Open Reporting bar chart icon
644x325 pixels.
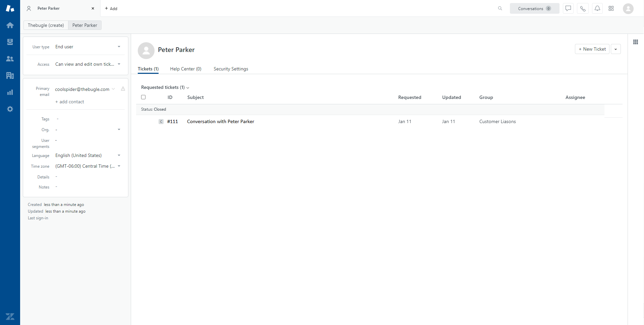click(10, 92)
